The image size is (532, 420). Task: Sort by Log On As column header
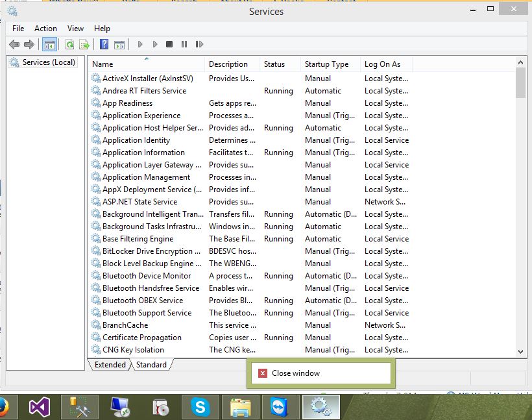coord(386,64)
